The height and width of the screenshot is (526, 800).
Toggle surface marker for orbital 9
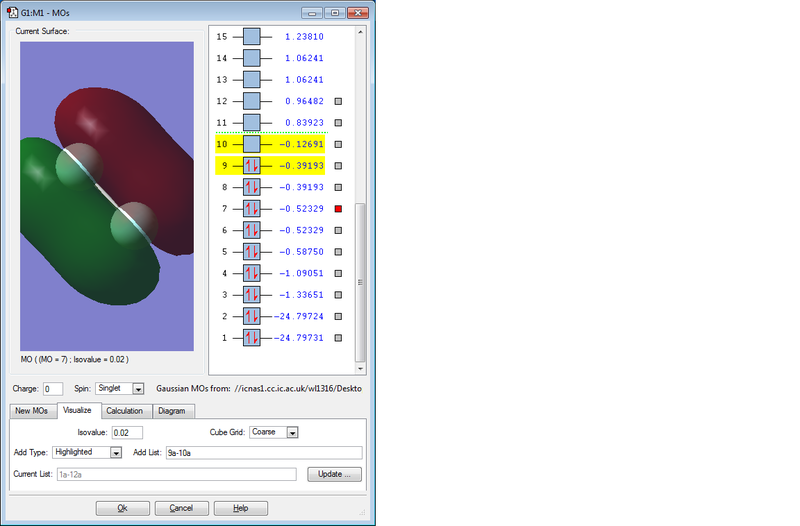click(338, 166)
